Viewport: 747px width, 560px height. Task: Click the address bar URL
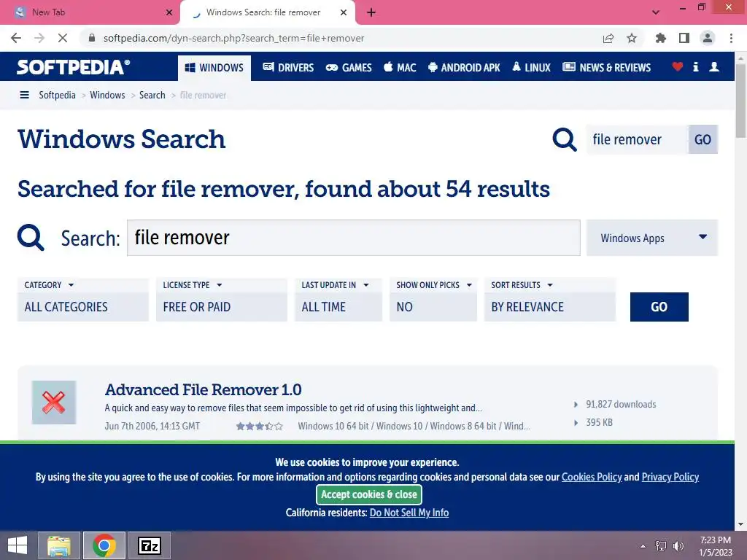tap(233, 38)
